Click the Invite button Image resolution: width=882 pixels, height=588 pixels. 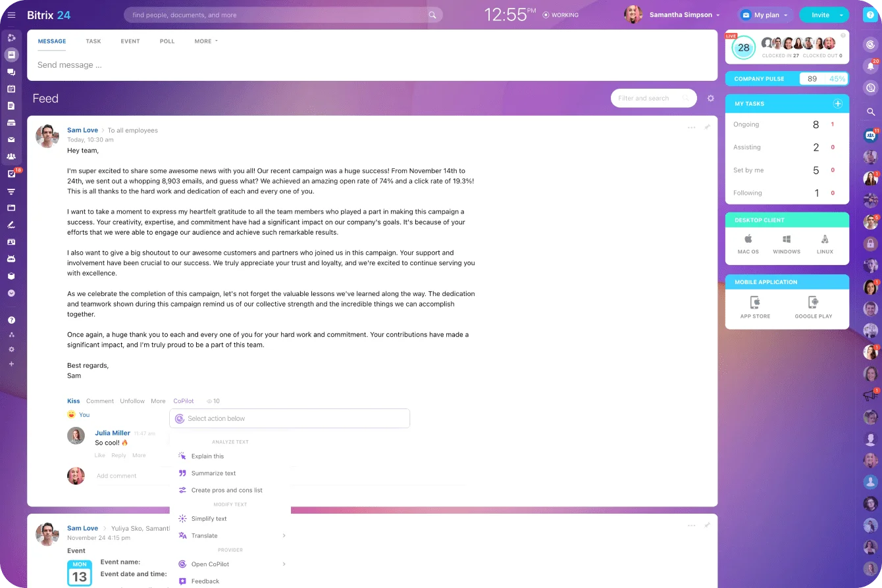[x=819, y=15]
